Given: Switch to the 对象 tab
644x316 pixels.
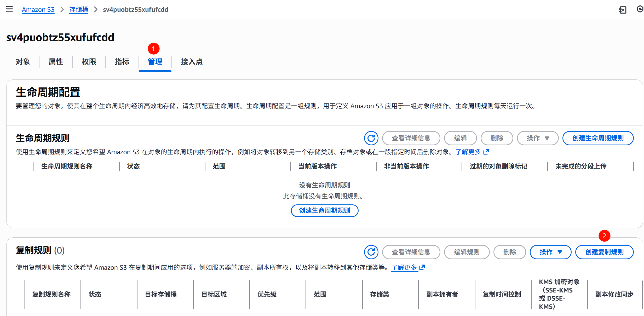Looking at the screenshot, I should [22, 62].
